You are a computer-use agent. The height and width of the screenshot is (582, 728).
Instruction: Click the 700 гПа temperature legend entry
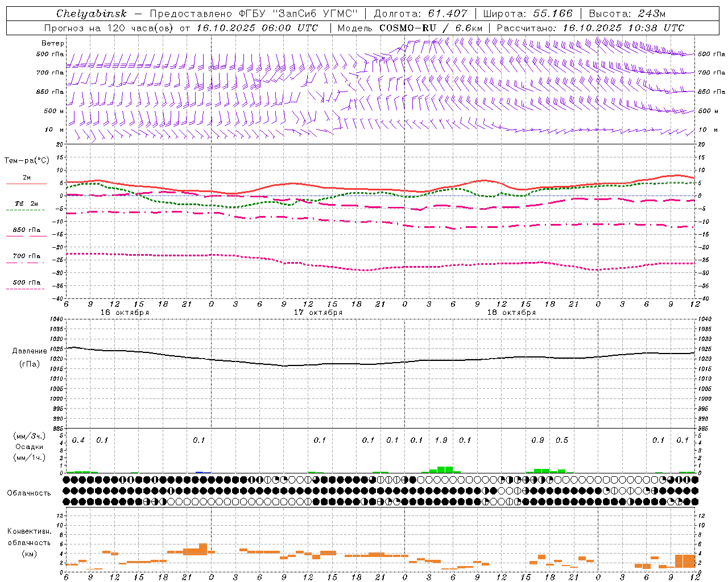point(27,256)
